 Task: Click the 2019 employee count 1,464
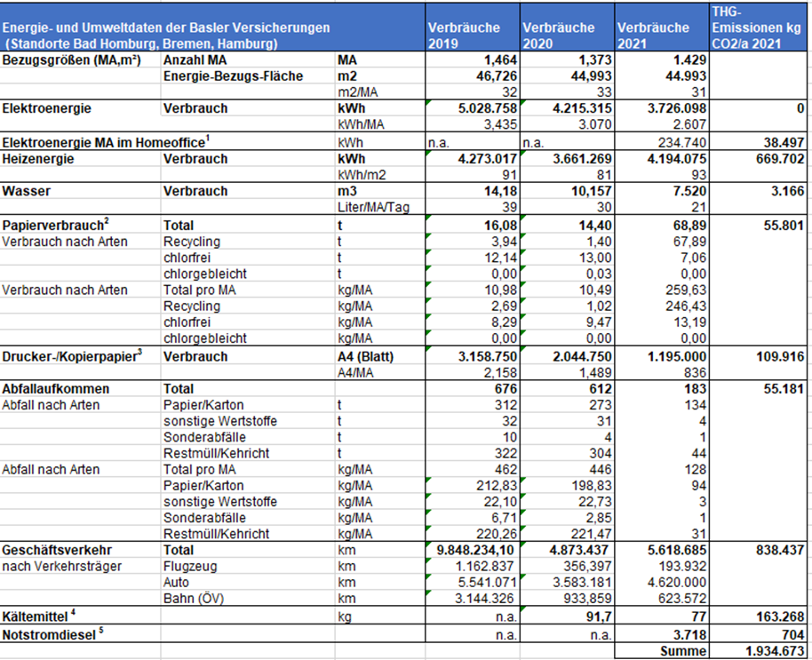click(500, 60)
